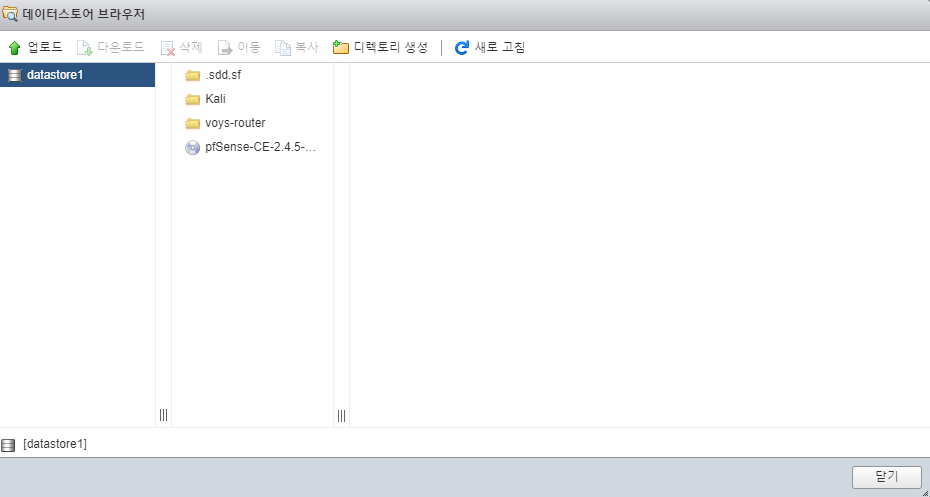Click the blue Refresh icon
The image size is (930, 497).
(461, 48)
